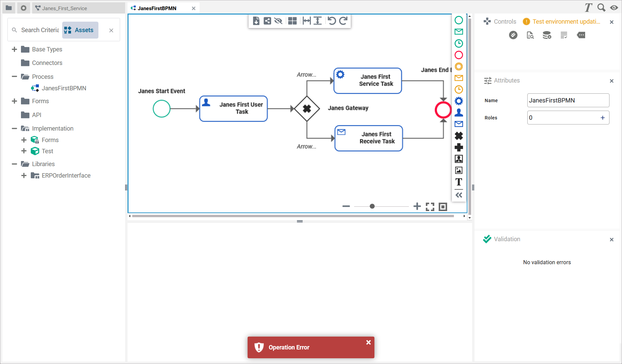Collapse the Implementation folder
The image size is (622, 364).
[x=15, y=129]
